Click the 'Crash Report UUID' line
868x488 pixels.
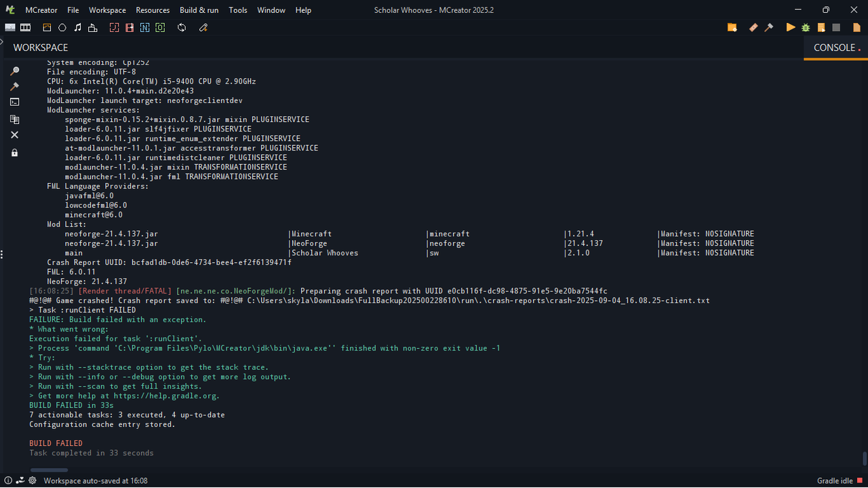tap(169, 262)
